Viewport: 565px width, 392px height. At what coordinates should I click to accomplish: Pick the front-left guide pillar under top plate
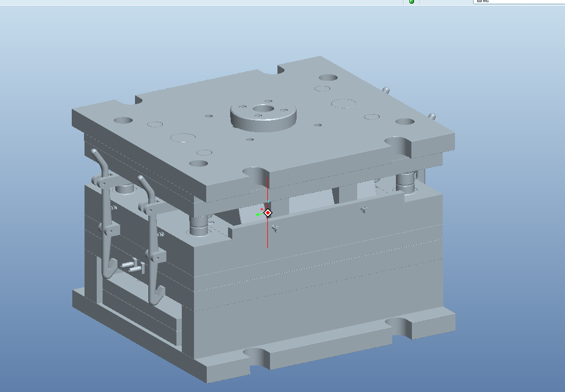pos(199,225)
